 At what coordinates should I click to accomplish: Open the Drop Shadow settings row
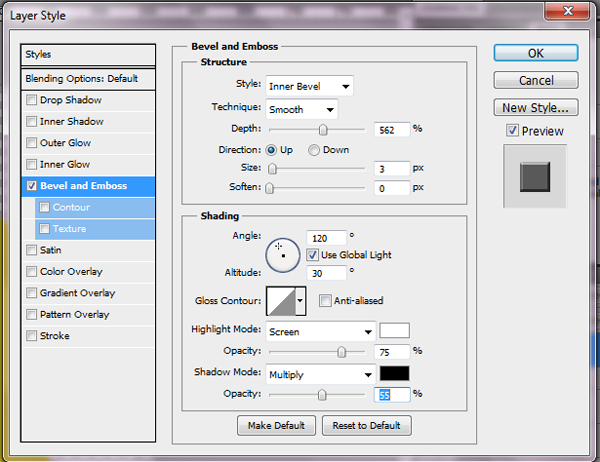pyautogui.click(x=88, y=100)
